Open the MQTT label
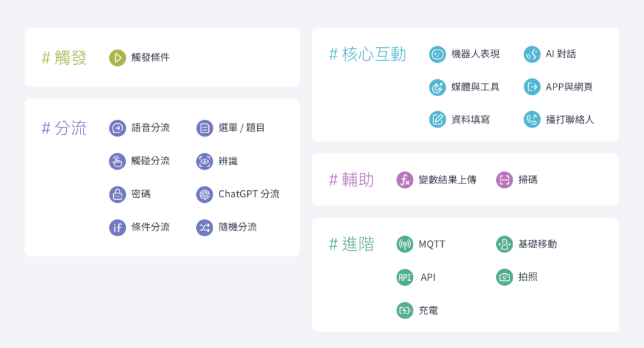The image size is (644, 348). (431, 244)
